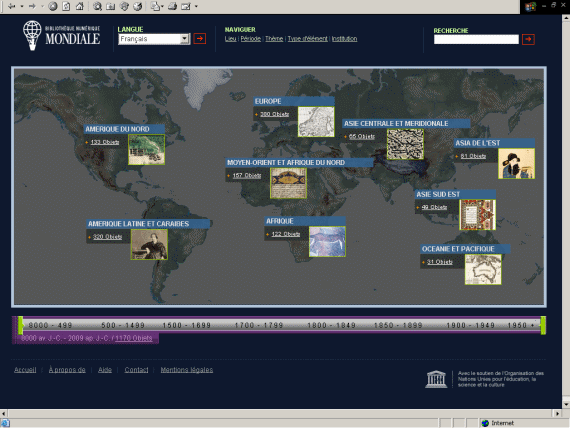Refresh the page using toolbar icon
The height and width of the screenshot is (428, 570).
[x=66, y=6]
